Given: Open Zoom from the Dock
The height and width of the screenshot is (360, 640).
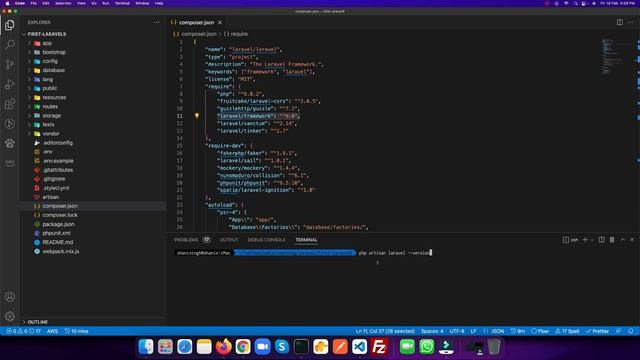Looking at the screenshot, I should tap(262, 347).
